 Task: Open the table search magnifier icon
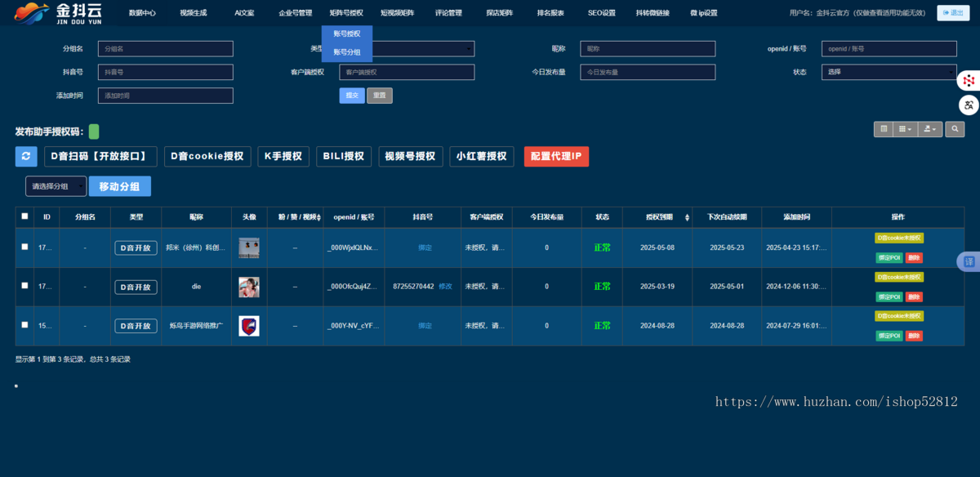tap(954, 129)
